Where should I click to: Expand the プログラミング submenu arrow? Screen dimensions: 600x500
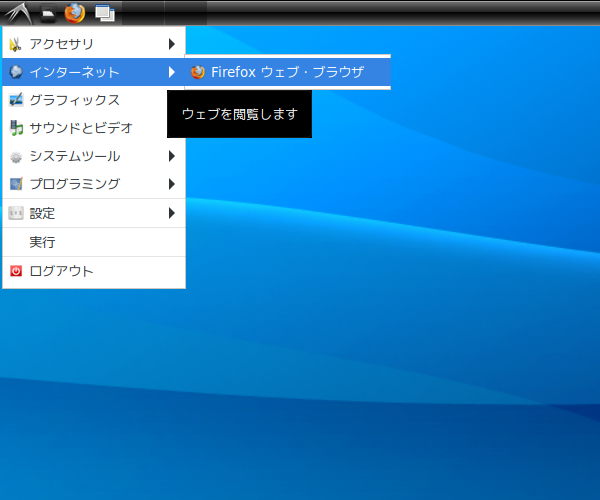(x=172, y=184)
